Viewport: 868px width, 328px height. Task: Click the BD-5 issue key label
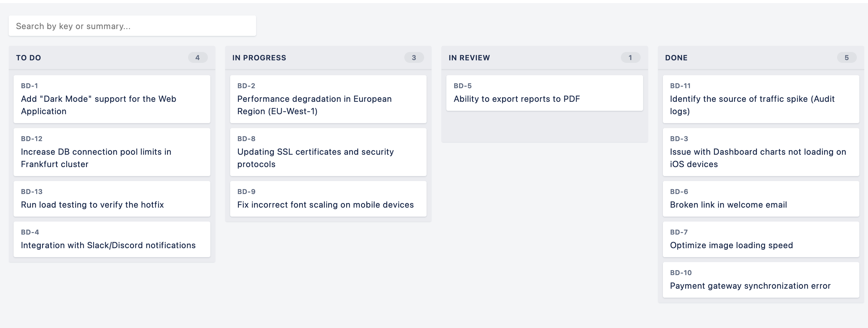[463, 86]
